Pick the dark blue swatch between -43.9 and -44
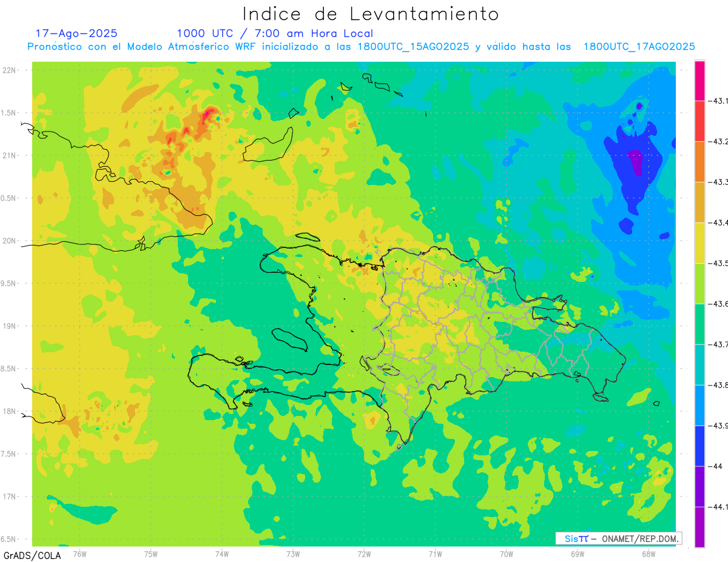 click(x=699, y=446)
